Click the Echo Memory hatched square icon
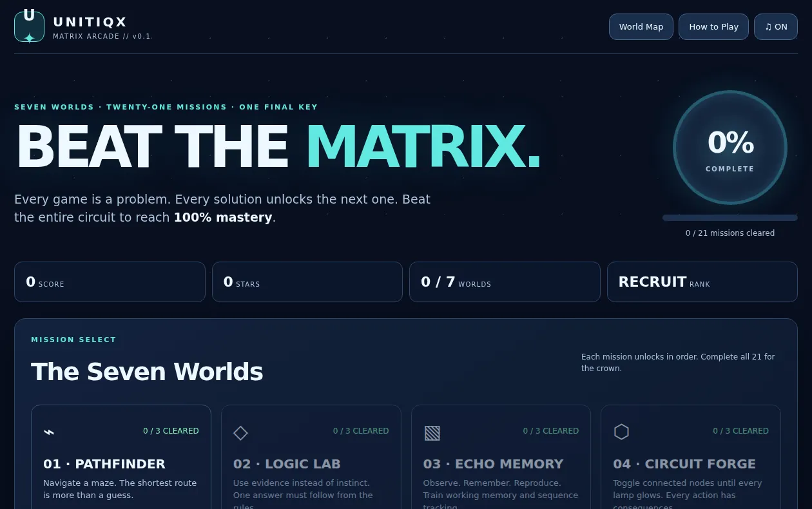The height and width of the screenshot is (509, 812). [432, 432]
